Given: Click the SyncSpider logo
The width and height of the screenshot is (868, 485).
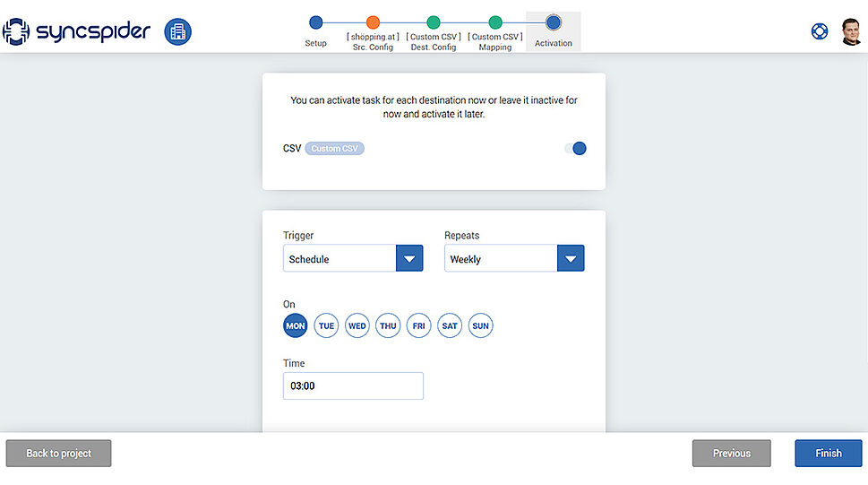Looking at the screenshot, I should [76, 31].
